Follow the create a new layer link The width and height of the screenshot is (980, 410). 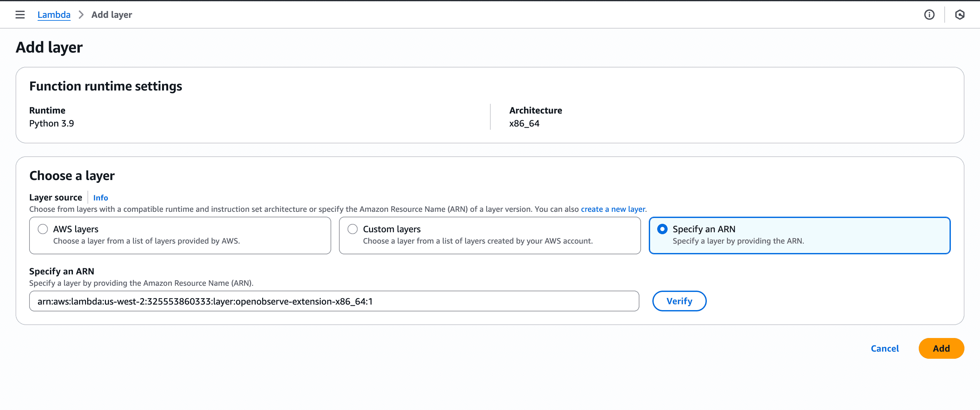tap(612, 209)
